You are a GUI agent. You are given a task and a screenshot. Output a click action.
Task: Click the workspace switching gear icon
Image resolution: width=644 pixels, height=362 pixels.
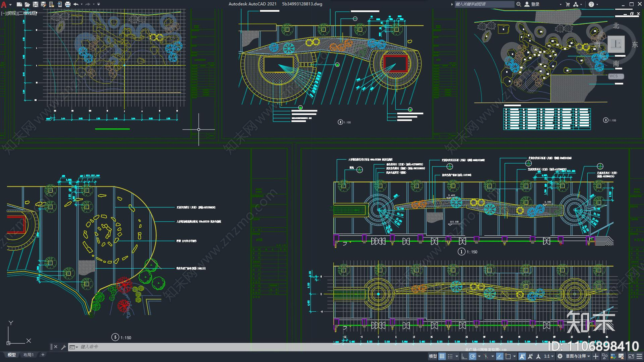(x=560, y=356)
